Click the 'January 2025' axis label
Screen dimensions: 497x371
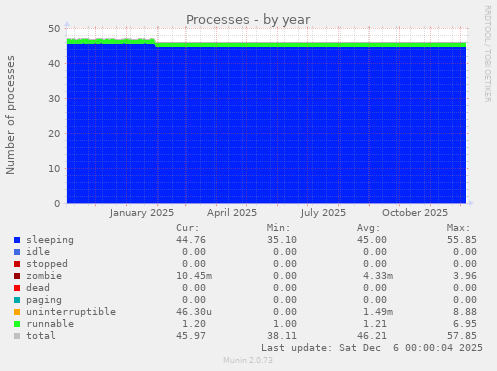point(142,213)
